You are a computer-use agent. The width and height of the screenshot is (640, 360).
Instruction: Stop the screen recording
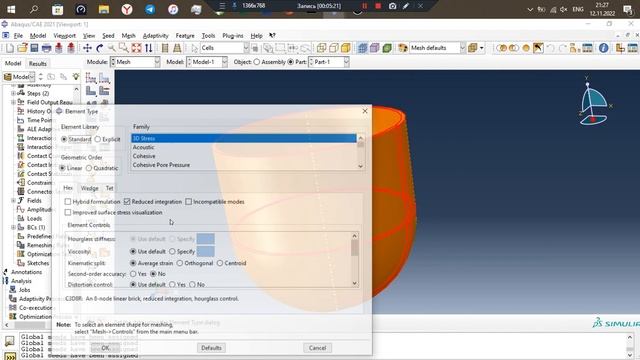378,6
